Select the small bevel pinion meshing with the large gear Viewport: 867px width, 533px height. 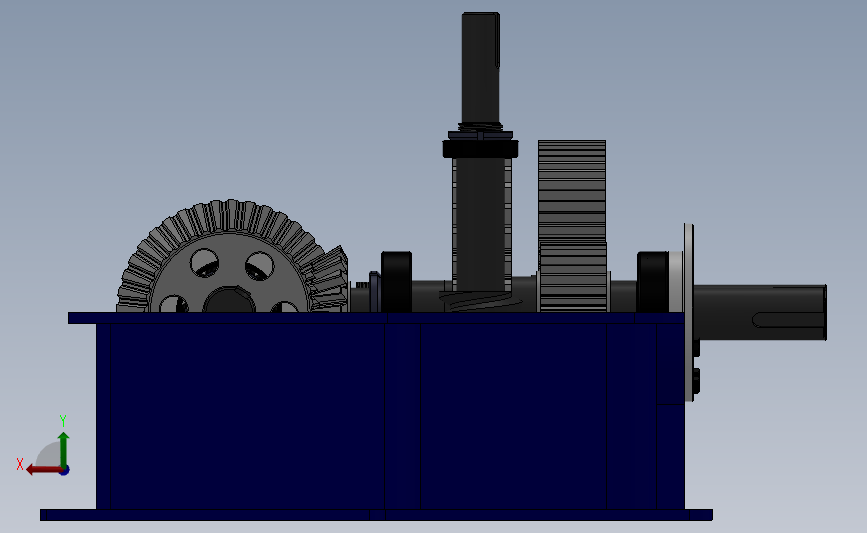pos(331,279)
